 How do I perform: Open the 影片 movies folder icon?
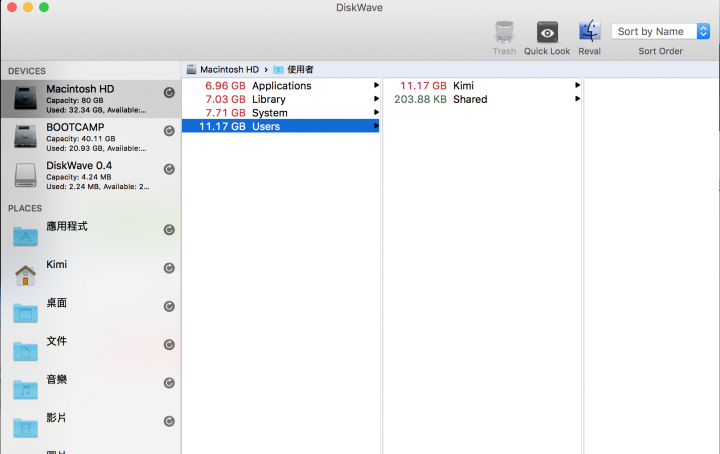point(25,428)
